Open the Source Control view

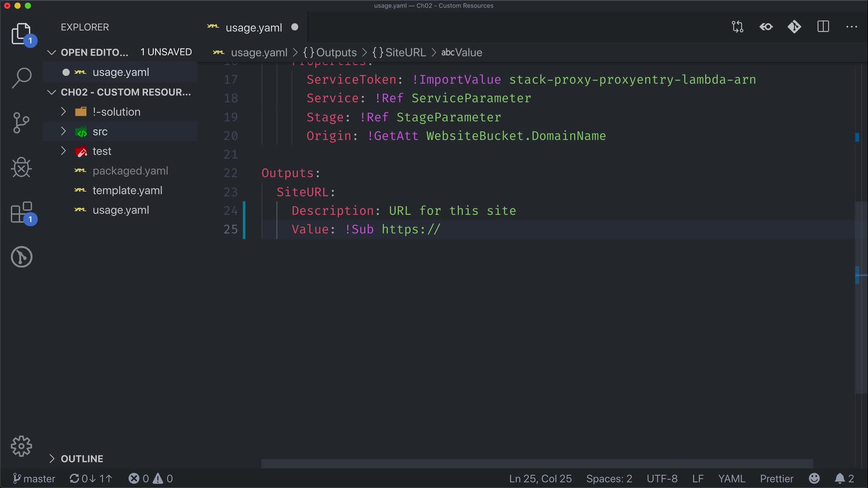pyautogui.click(x=21, y=122)
